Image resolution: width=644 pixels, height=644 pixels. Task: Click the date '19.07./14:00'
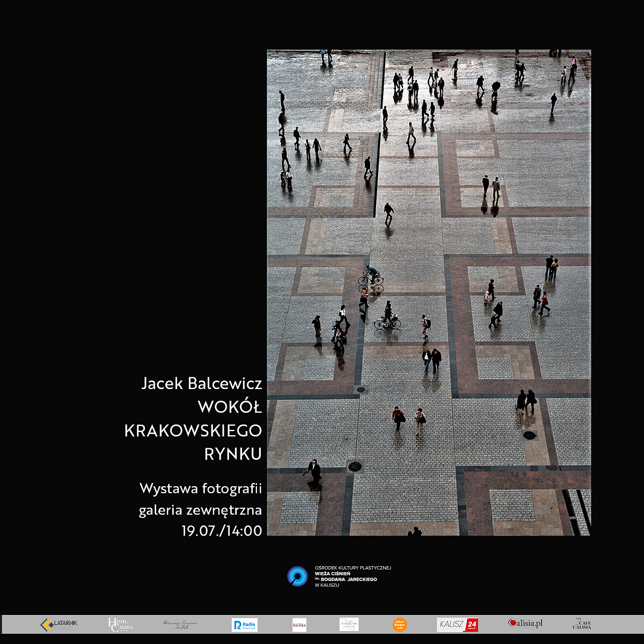pyautogui.click(x=222, y=531)
